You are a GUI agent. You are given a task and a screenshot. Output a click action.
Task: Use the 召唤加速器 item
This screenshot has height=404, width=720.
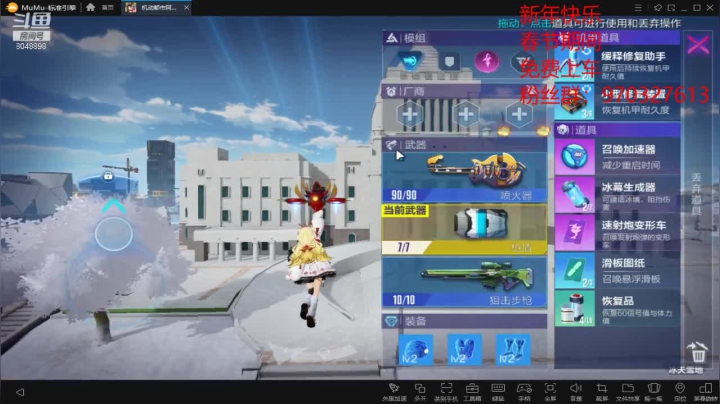617,157
